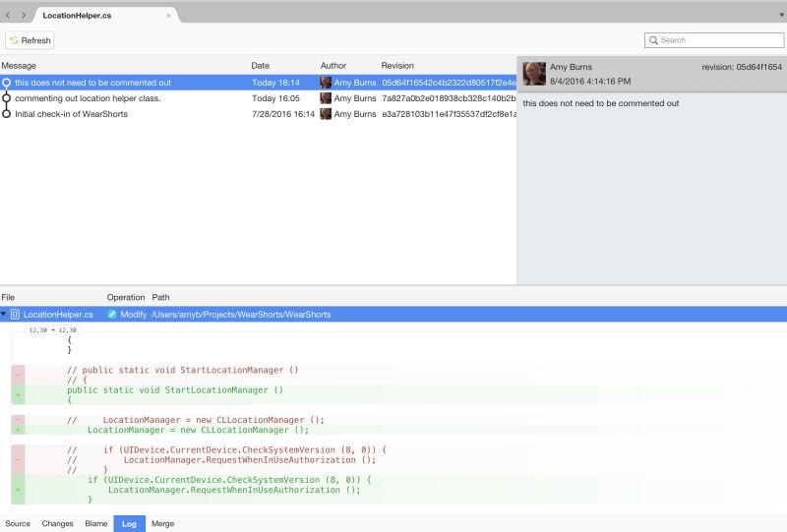
Task: Click the Refresh button
Action: click(30, 40)
